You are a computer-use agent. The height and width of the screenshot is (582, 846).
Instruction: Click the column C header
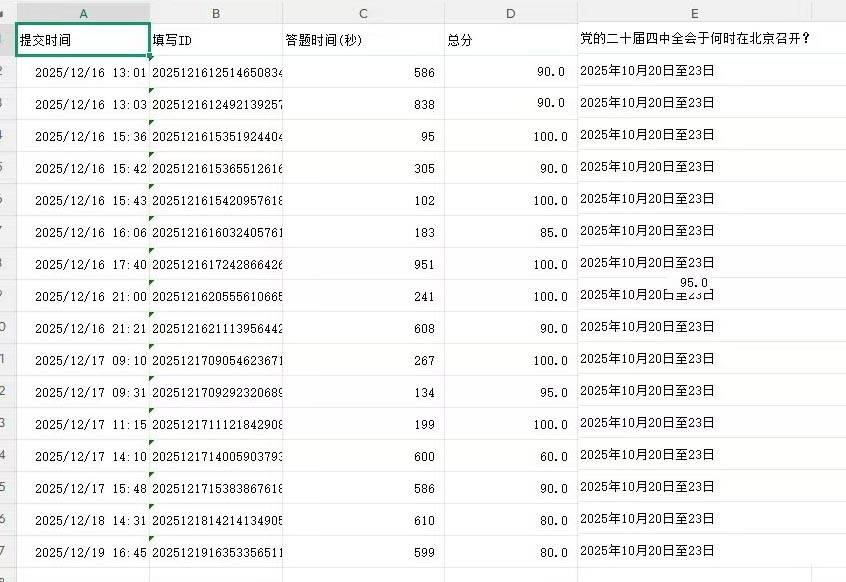363,12
